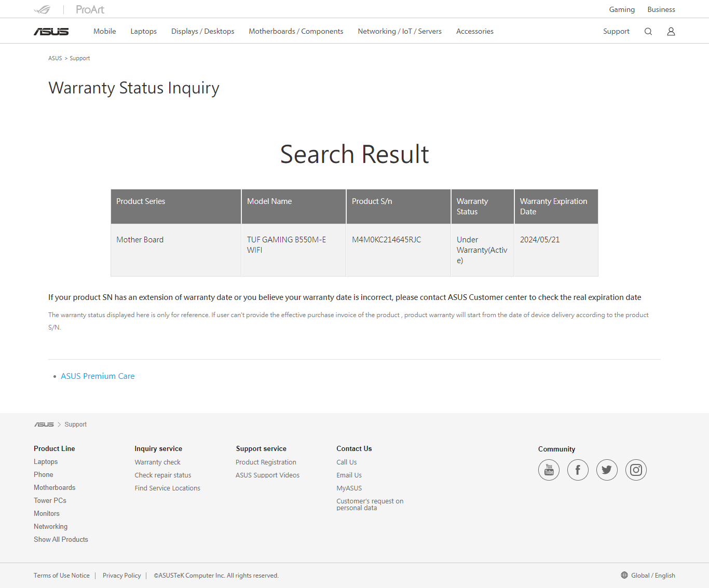Open Support in the top navigation
Viewport: 709px width, 588px height.
coord(616,31)
